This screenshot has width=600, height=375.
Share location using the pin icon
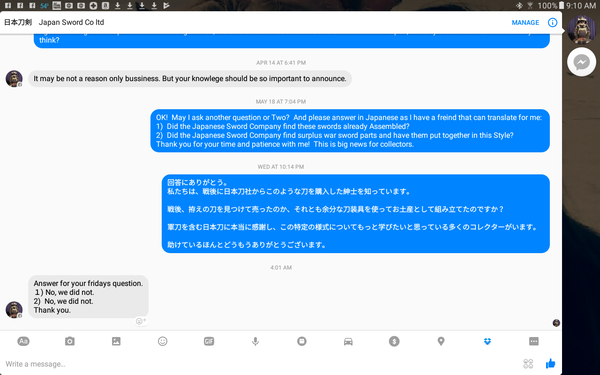[x=441, y=341]
